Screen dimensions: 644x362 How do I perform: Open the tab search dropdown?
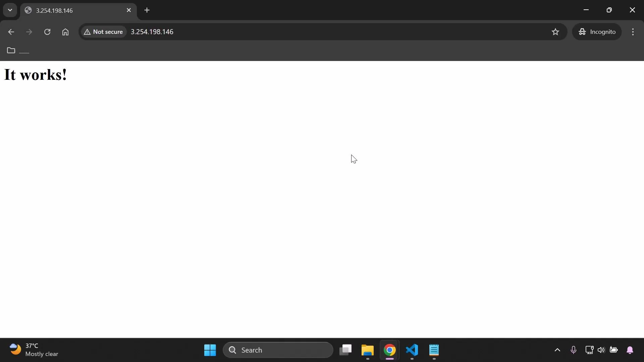point(10,10)
